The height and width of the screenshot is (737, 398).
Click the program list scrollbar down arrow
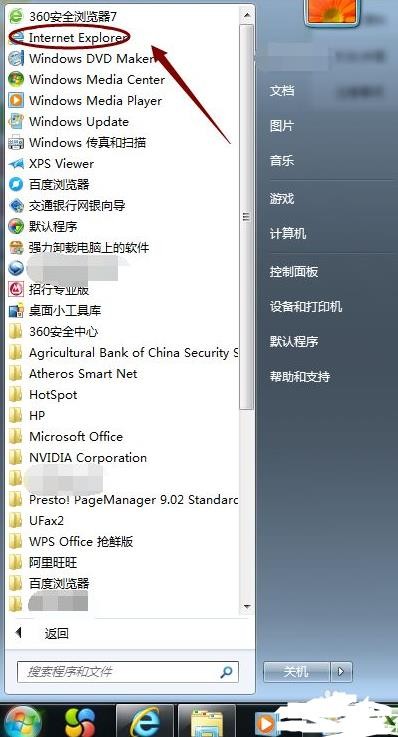247,606
